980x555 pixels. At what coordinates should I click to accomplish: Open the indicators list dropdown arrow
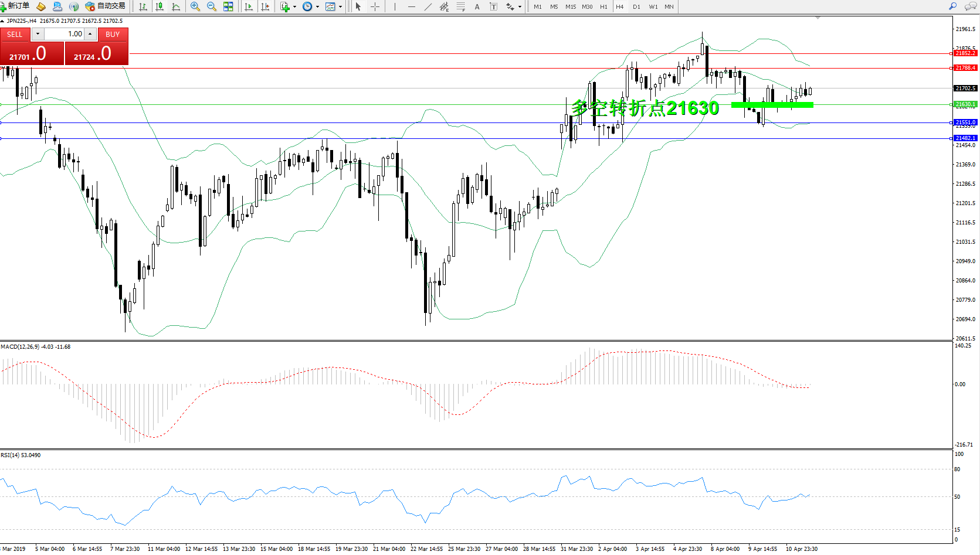click(x=294, y=7)
